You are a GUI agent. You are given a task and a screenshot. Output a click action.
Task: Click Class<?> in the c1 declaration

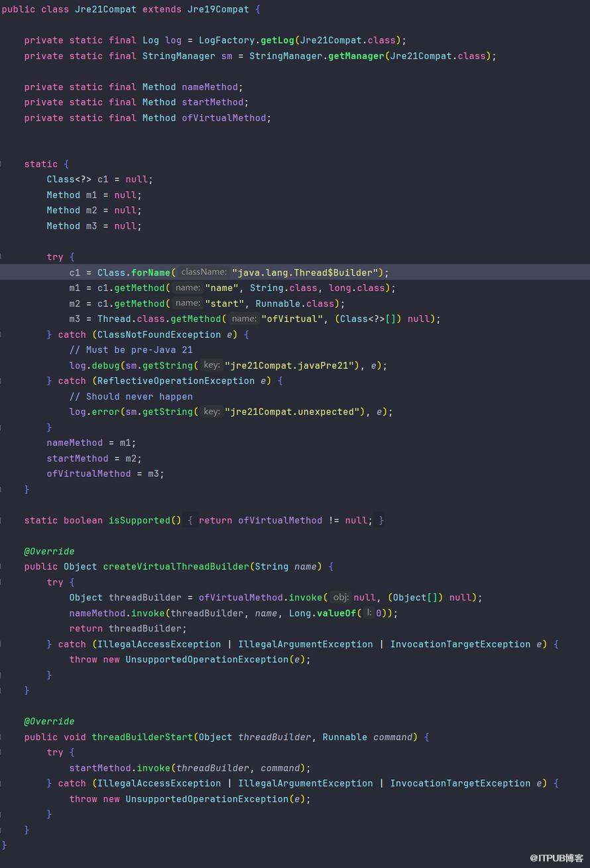(69, 180)
